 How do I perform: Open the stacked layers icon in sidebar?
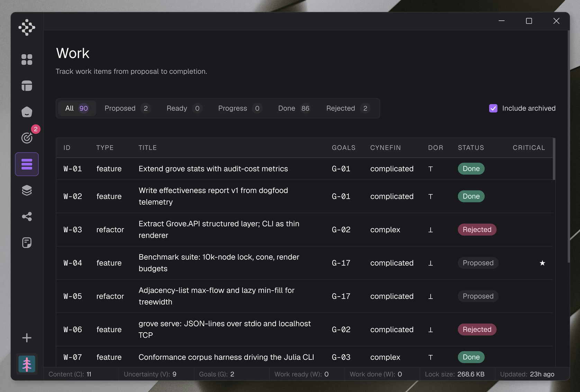click(x=27, y=190)
